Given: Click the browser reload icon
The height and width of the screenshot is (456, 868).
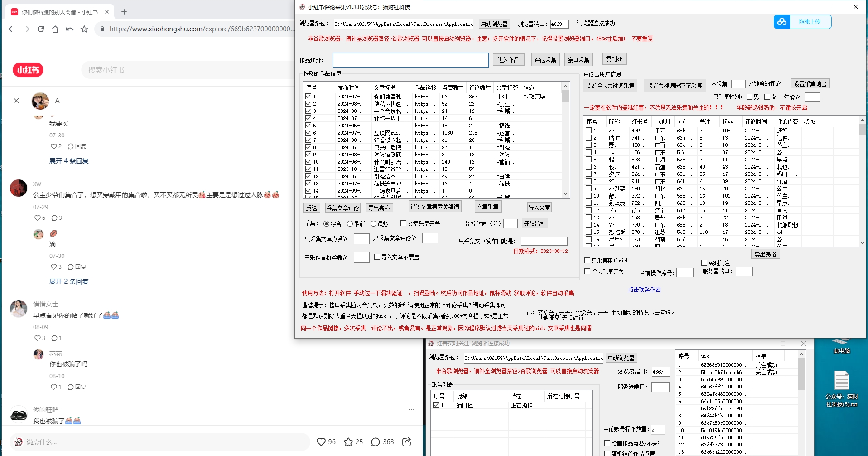Looking at the screenshot, I should (41, 29).
